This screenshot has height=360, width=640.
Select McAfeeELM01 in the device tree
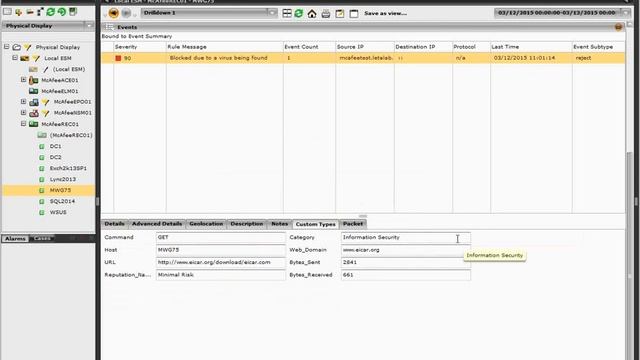(60, 91)
